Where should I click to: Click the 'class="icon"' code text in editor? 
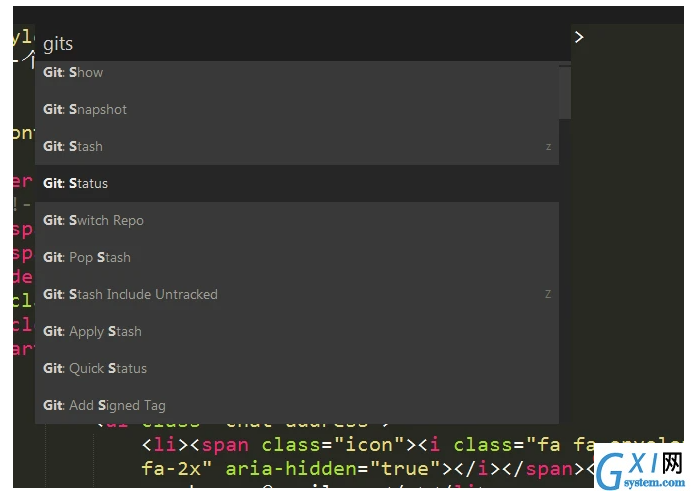click(333, 445)
